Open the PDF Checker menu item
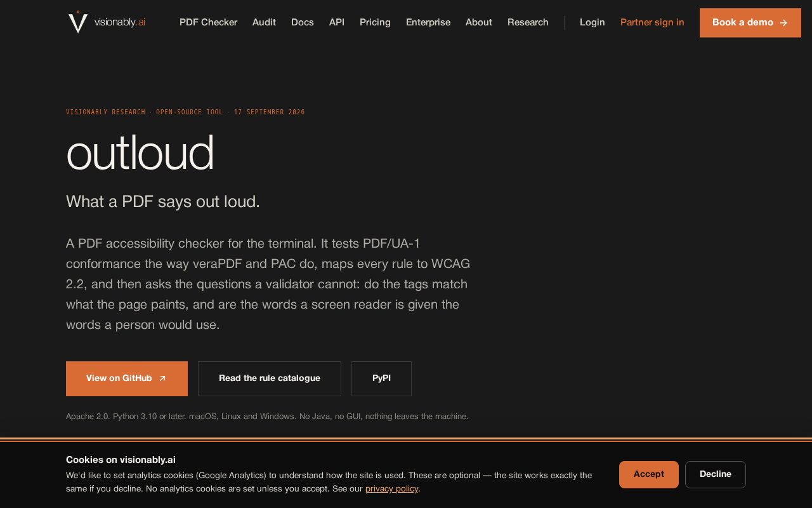 coord(208,22)
